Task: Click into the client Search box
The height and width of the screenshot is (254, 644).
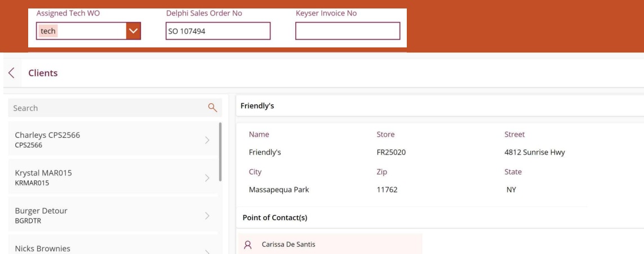Action: 107,108
